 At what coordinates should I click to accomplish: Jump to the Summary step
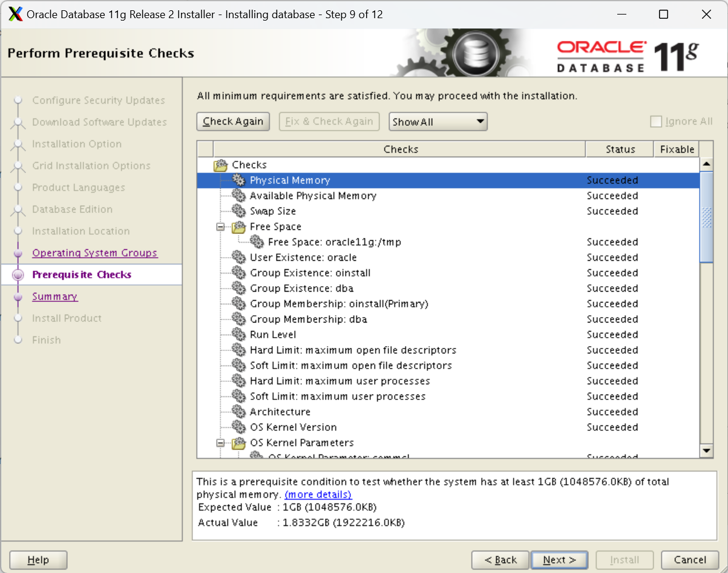[x=54, y=296]
